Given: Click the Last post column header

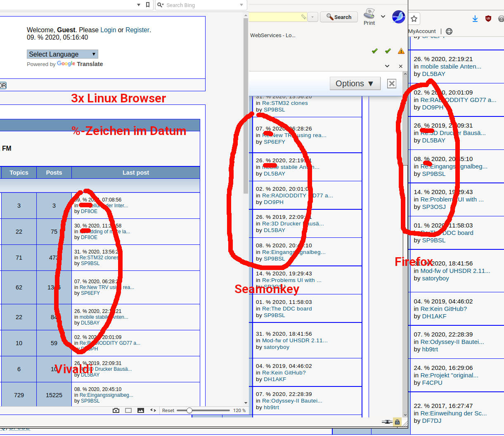Looking at the screenshot, I should pos(136,173).
